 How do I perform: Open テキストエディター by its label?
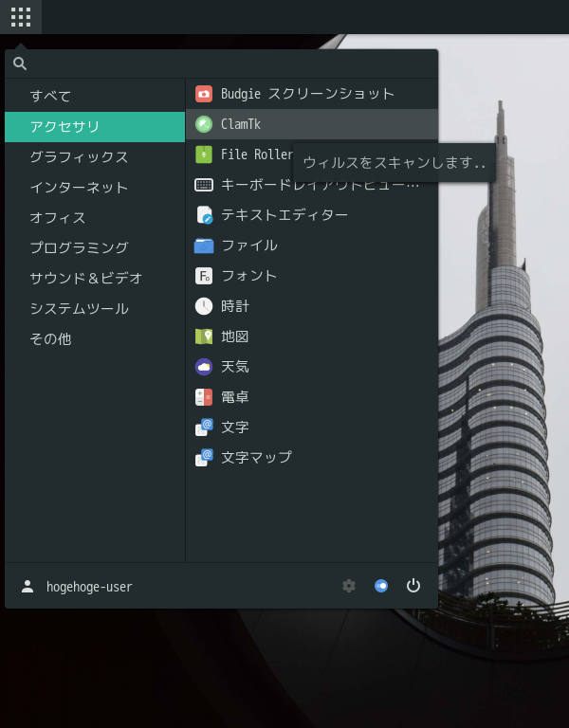(x=284, y=215)
